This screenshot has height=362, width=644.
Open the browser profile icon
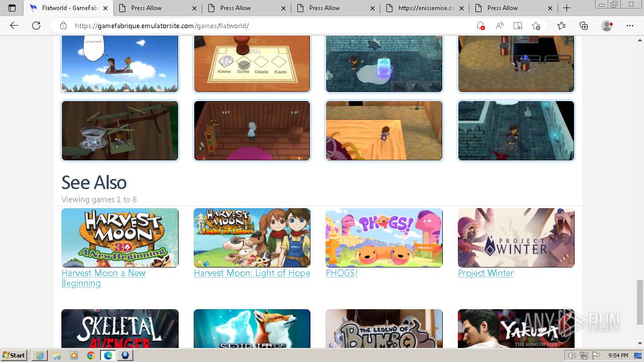click(607, 26)
